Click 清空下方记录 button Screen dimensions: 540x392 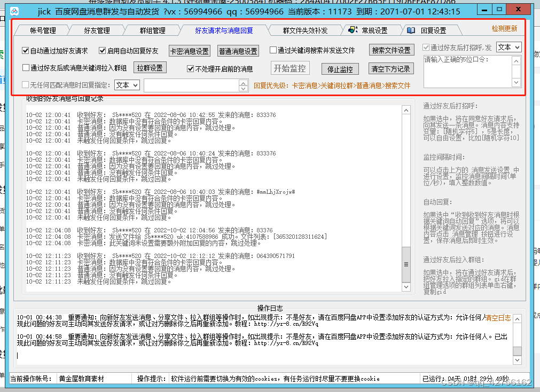click(x=390, y=68)
